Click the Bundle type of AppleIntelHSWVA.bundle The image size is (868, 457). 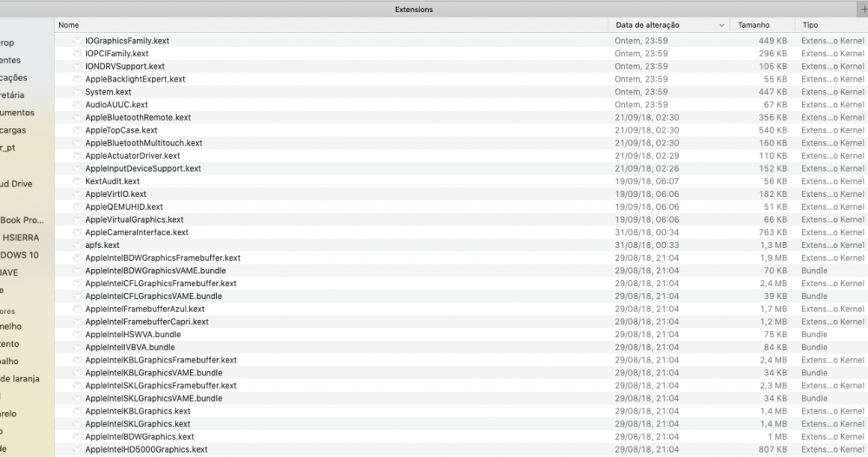click(x=814, y=334)
